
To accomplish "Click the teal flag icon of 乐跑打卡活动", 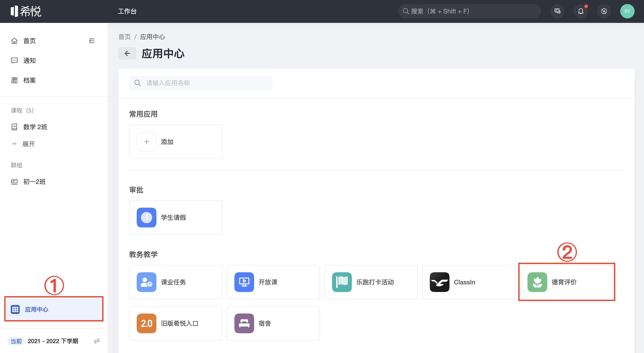I will [342, 282].
